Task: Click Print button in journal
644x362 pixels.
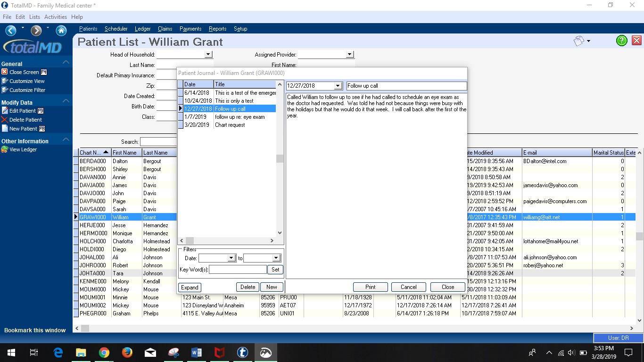Action: point(371,287)
